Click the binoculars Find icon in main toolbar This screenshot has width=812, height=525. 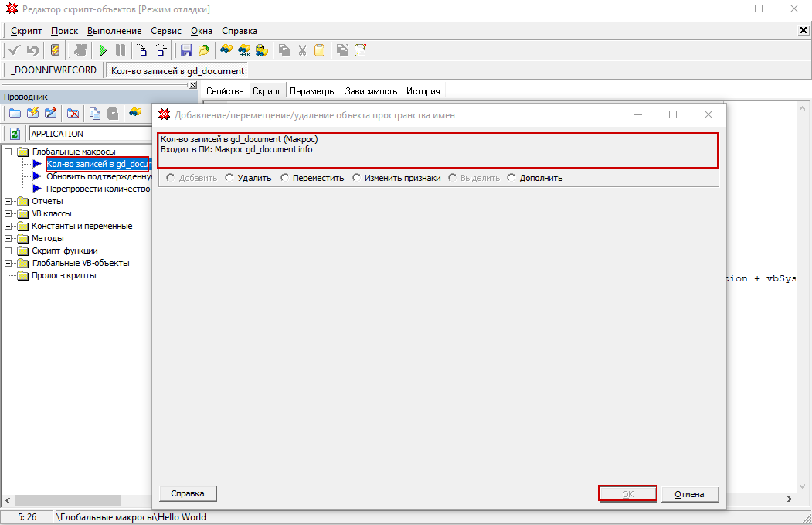click(x=226, y=50)
